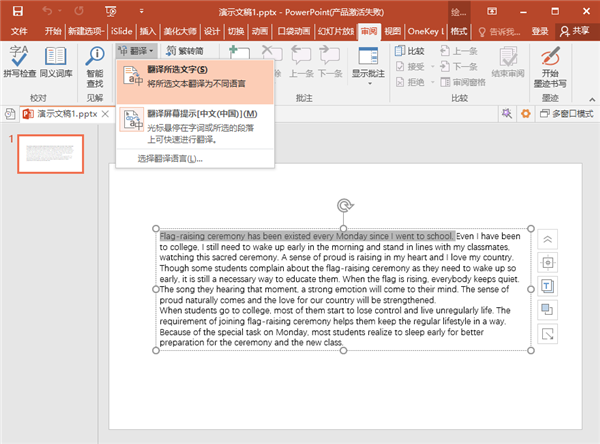Switch to 口袋动画 tab

[293, 31]
